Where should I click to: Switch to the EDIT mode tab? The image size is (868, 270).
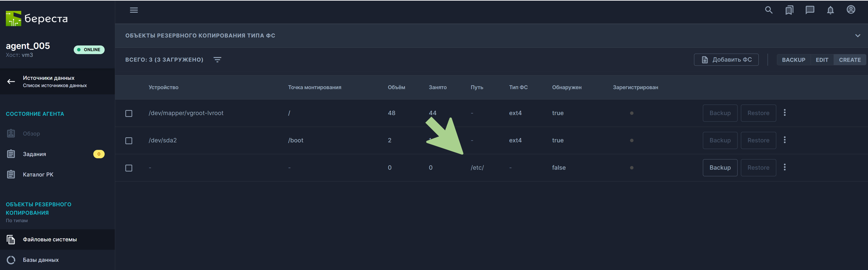(x=822, y=60)
